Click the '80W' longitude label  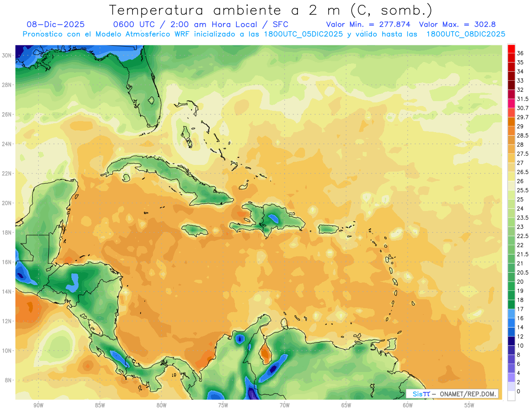(x=162, y=406)
